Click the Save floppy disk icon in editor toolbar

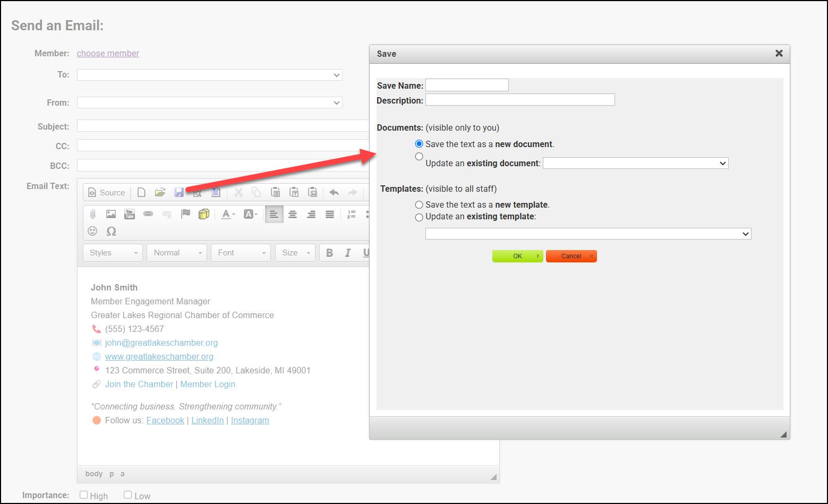(x=179, y=192)
